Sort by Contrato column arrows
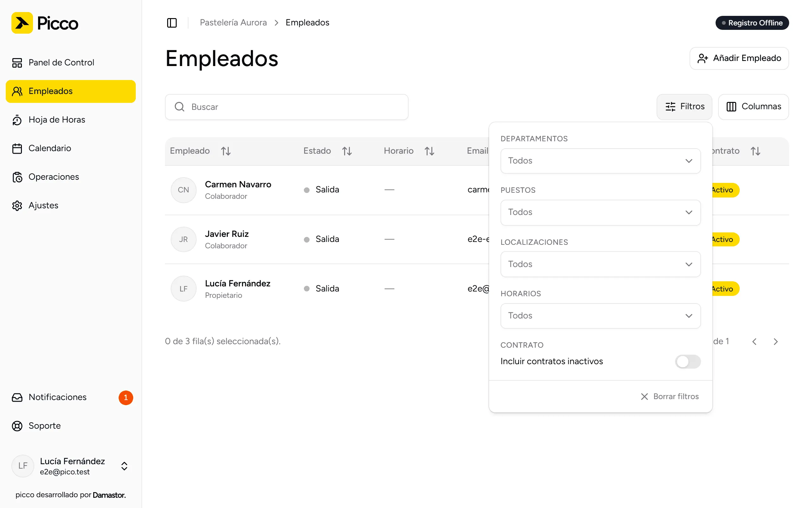 pyautogui.click(x=755, y=151)
